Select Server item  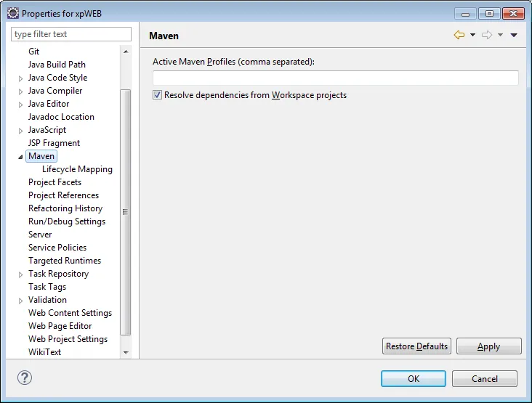click(40, 235)
